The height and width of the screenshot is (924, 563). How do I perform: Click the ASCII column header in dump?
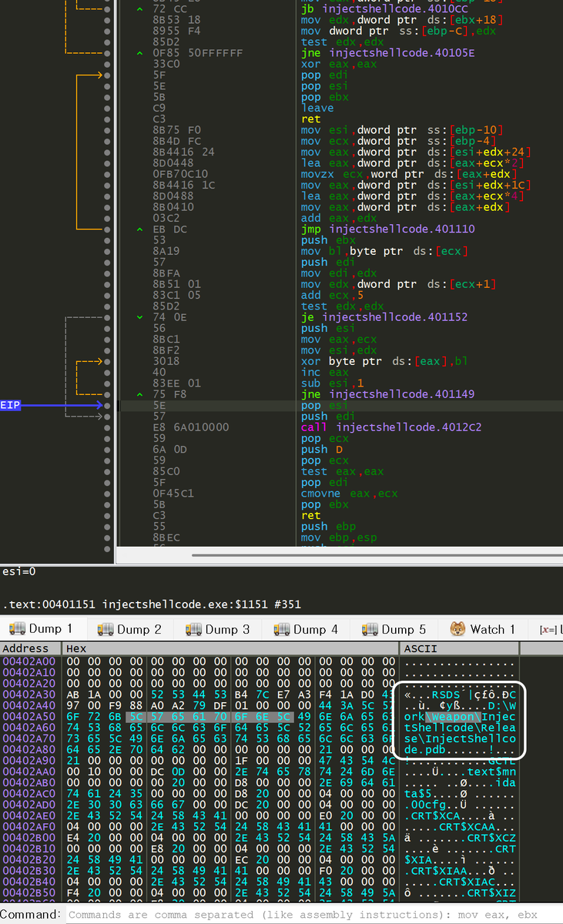[x=460, y=649]
